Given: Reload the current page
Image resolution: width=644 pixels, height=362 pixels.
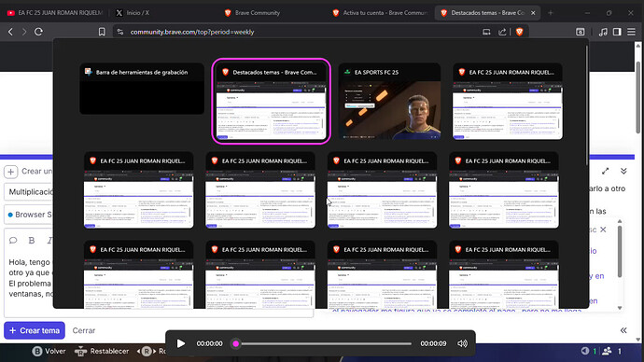Looking at the screenshot, I should click(x=38, y=32).
